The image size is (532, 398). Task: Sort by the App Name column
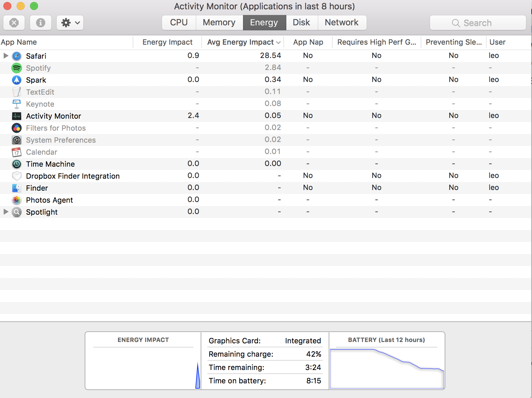tap(67, 42)
